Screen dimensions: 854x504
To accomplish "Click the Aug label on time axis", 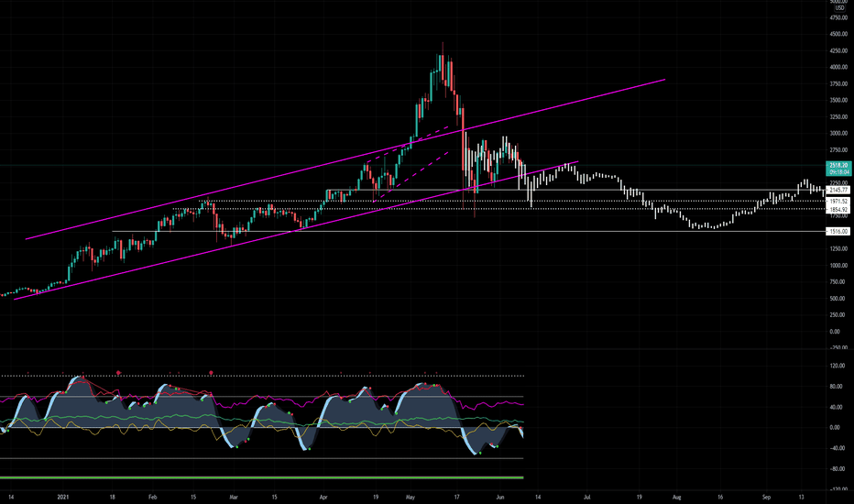I will click(677, 497).
